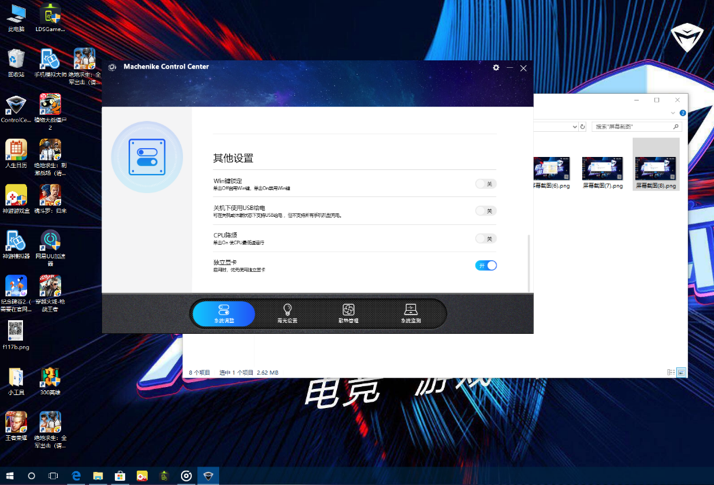This screenshot has height=485, width=714.
Task: Toggle the CPU downclock switch
Action: [485, 239]
